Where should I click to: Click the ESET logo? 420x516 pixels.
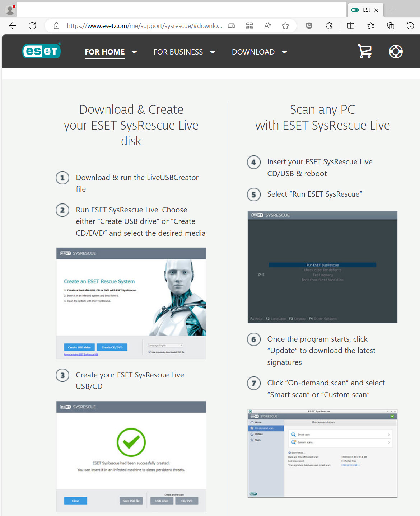coord(42,50)
